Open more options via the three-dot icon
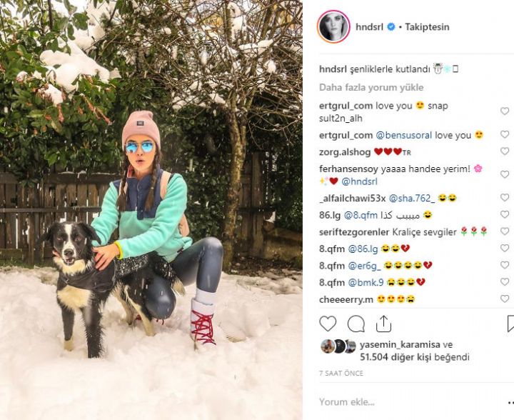Image resolution: width=514 pixels, height=420 pixels. click(510, 402)
